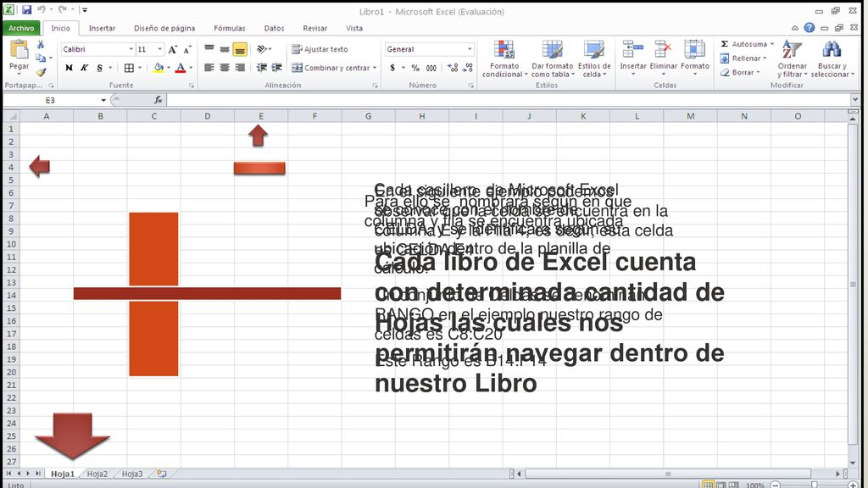Open the Calibri font name dropdown
Image resolution: width=868 pixels, height=488 pixels.
tap(131, 49)
